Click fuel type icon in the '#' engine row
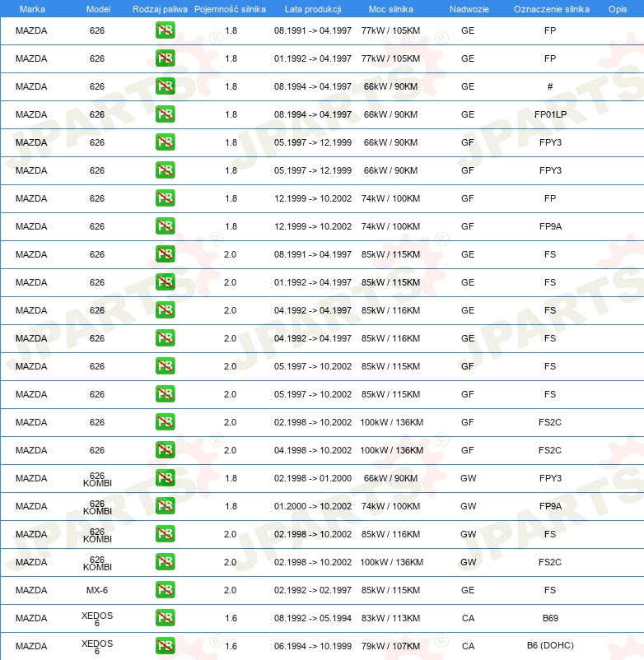This screenshot has width=644, height=660. 165,86
